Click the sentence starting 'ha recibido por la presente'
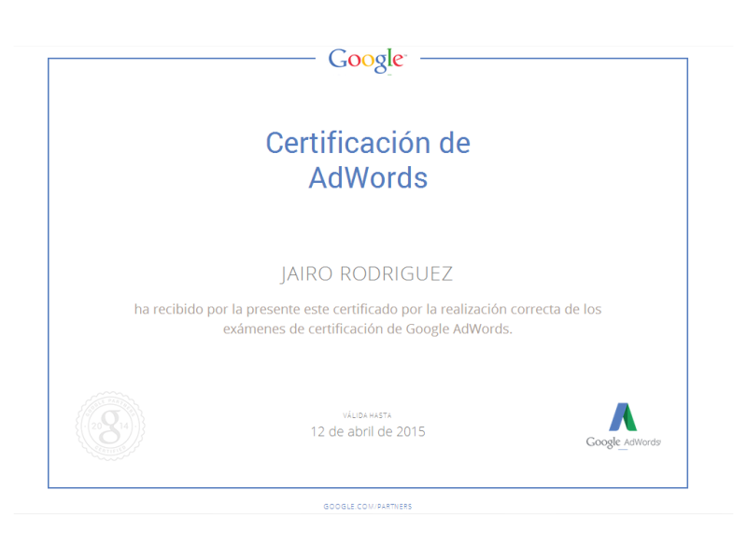 point(368,318)
